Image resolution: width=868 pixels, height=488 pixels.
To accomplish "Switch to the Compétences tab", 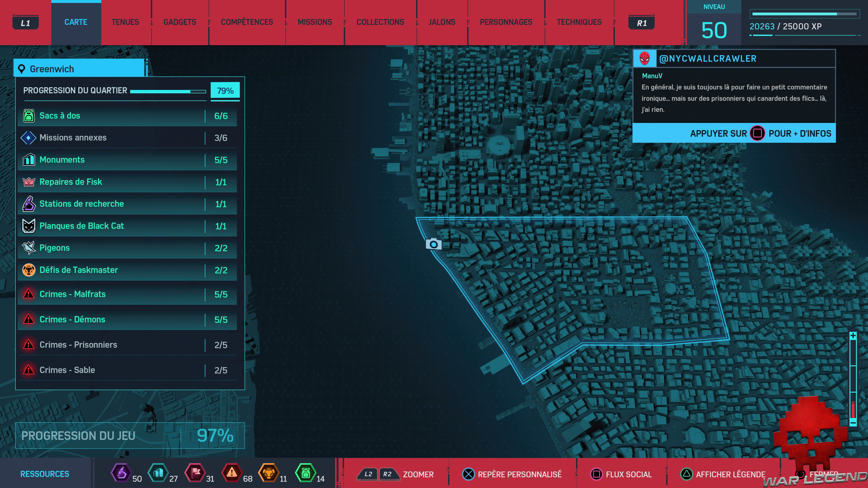I will click(x=247, y=22).
